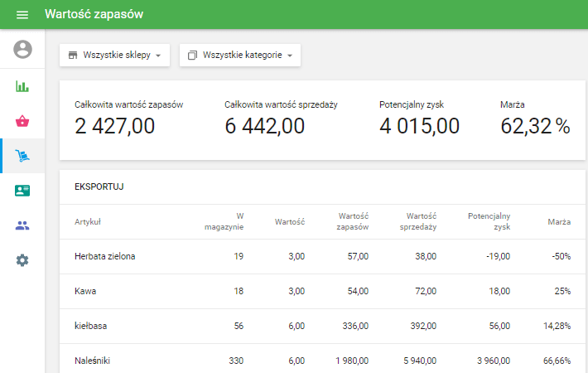The width and height of the screenshot is (588, 373).
Task: Click the EKSPORTUJ button
Action: tap(99, 187)
